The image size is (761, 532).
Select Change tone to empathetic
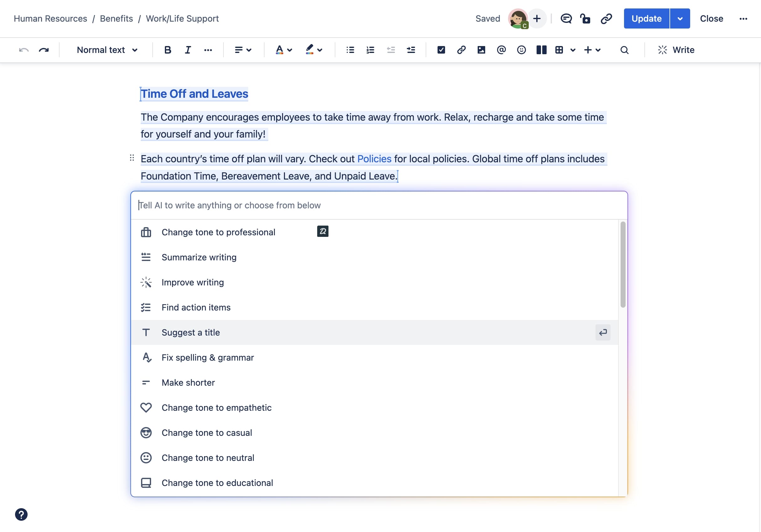coord(375,408)
